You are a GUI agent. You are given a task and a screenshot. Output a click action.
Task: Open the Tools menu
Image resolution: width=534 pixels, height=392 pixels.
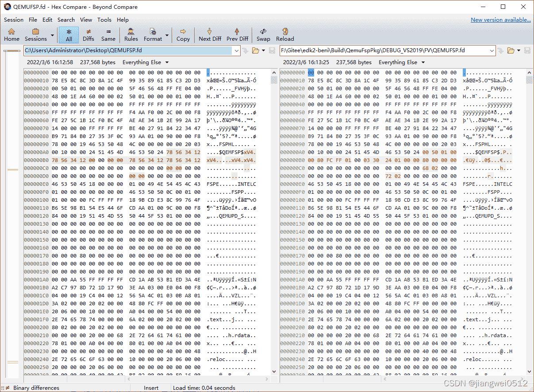click(104, 19)
